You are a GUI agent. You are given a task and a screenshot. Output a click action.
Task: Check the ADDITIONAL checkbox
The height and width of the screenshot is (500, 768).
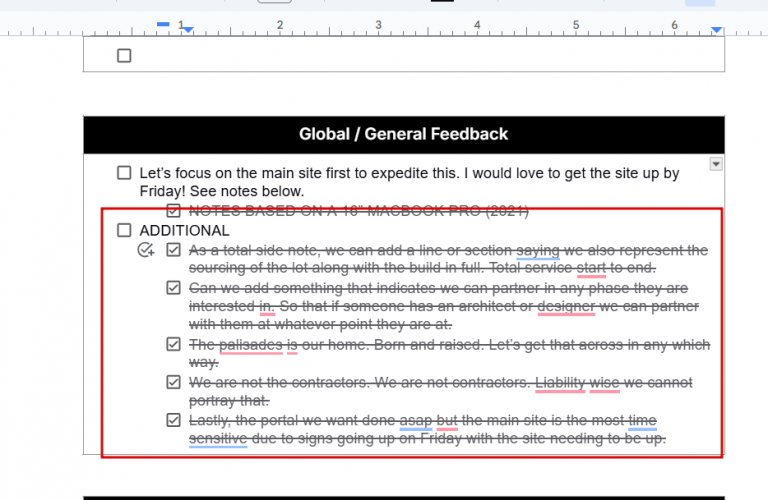coord(124,230)
